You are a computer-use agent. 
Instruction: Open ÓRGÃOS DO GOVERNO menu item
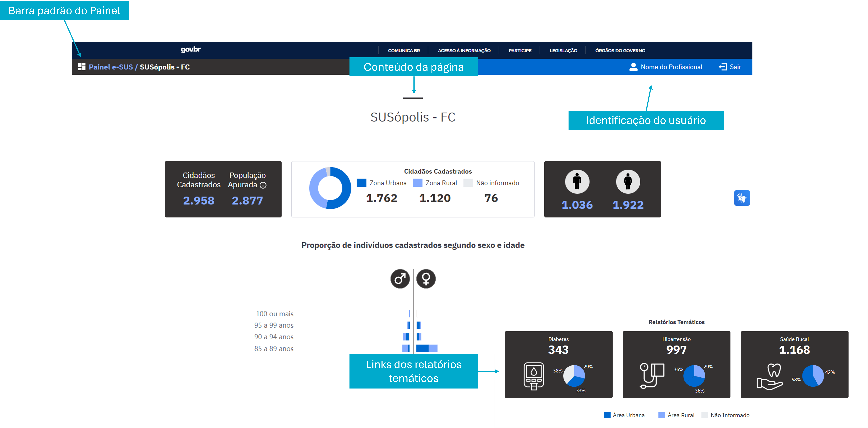(620, 50)
